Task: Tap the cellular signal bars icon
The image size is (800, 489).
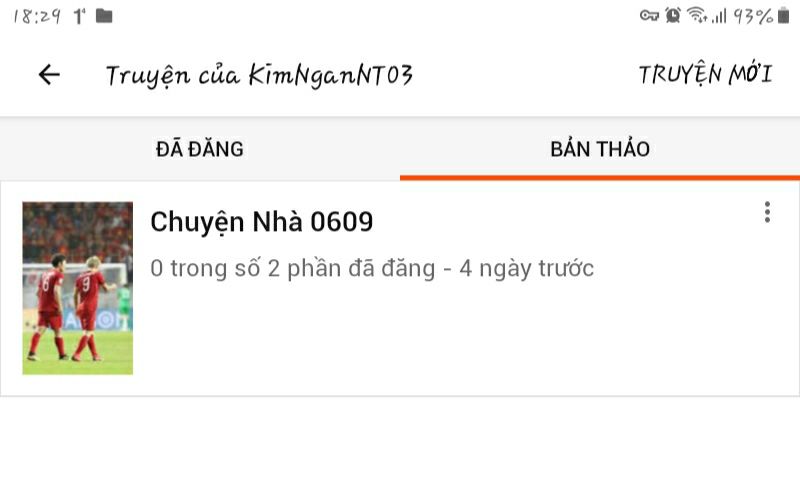Action: point(719,16)
